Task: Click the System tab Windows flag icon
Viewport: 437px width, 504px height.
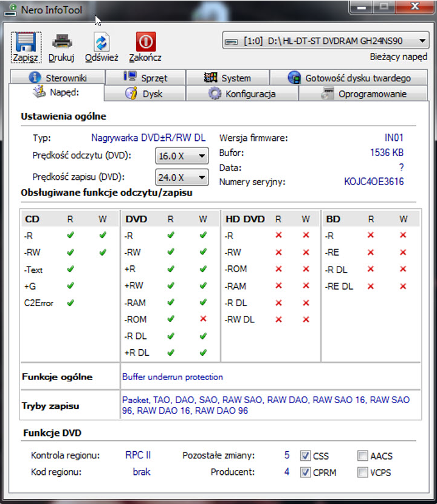Action: point(210,78)
